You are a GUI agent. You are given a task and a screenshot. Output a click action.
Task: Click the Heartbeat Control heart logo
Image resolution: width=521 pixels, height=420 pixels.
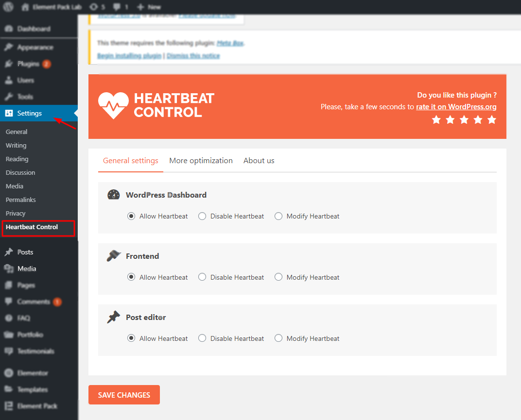(113, 105)
